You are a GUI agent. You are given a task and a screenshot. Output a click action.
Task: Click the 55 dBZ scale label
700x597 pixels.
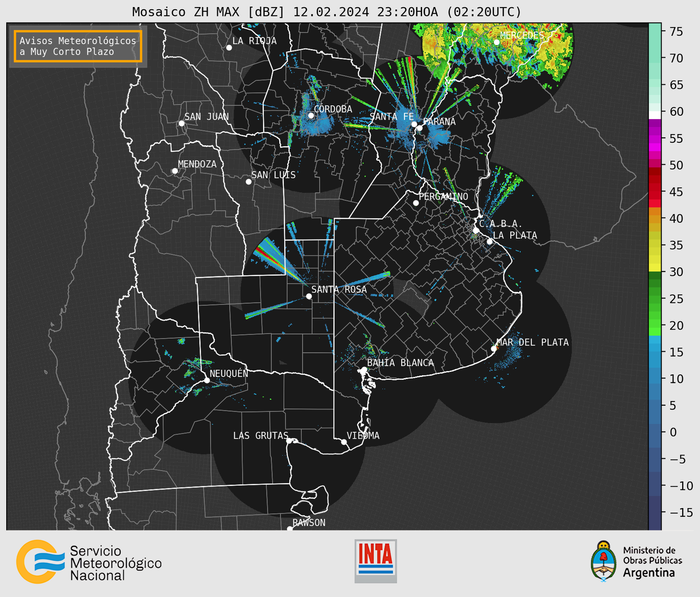point(676,138)
